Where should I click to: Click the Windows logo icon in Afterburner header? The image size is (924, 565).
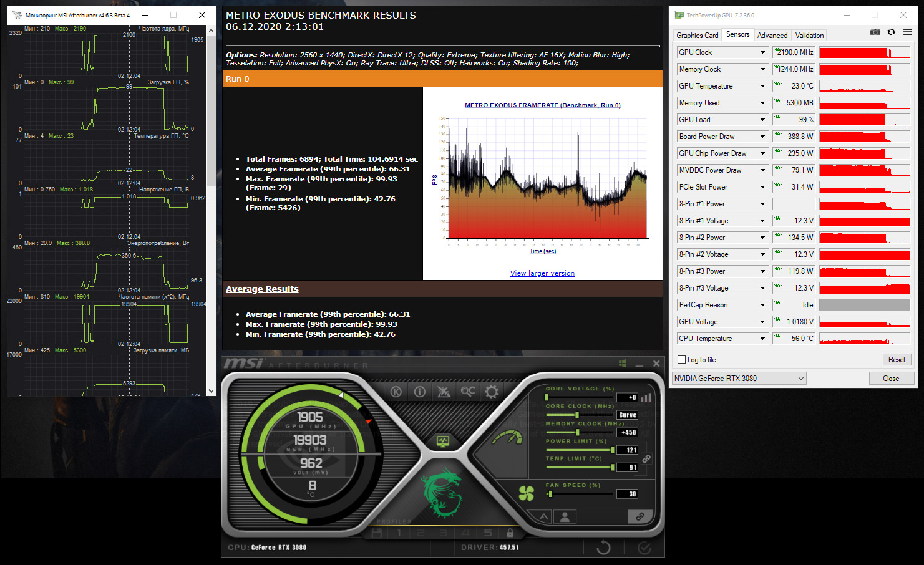pos(623,363)
